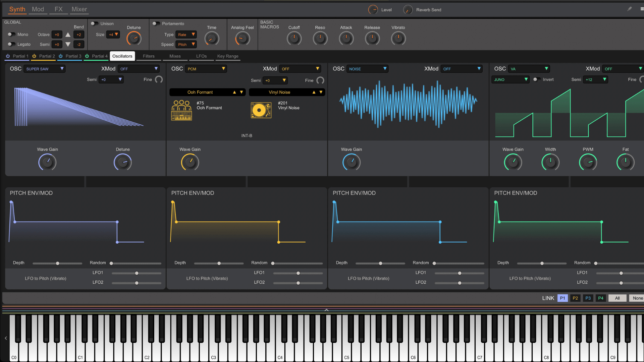The image size is (644, 362).
Task: Click the Partial 1 pitch Depth slider
Action: pos(57,263)
